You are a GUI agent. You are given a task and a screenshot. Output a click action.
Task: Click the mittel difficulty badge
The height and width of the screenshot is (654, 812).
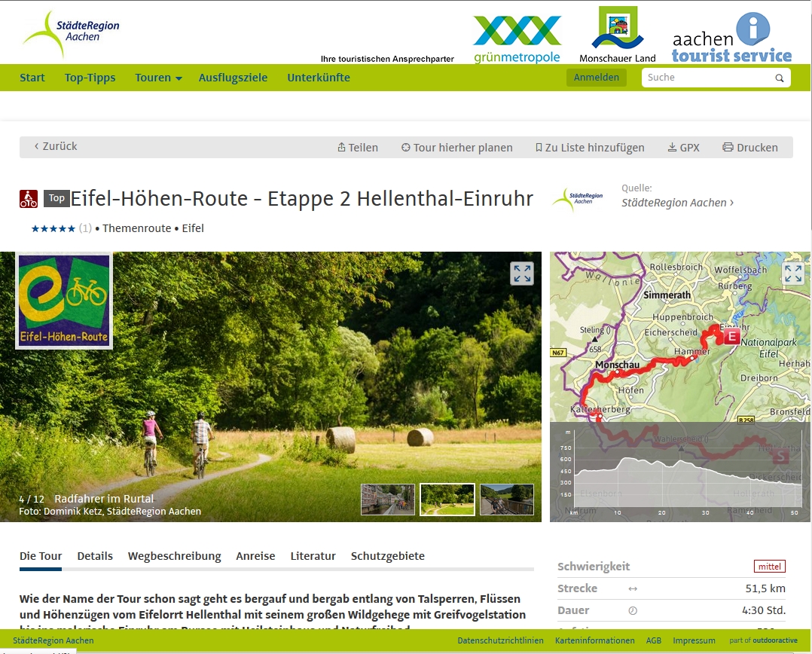(x=770, y=567)
